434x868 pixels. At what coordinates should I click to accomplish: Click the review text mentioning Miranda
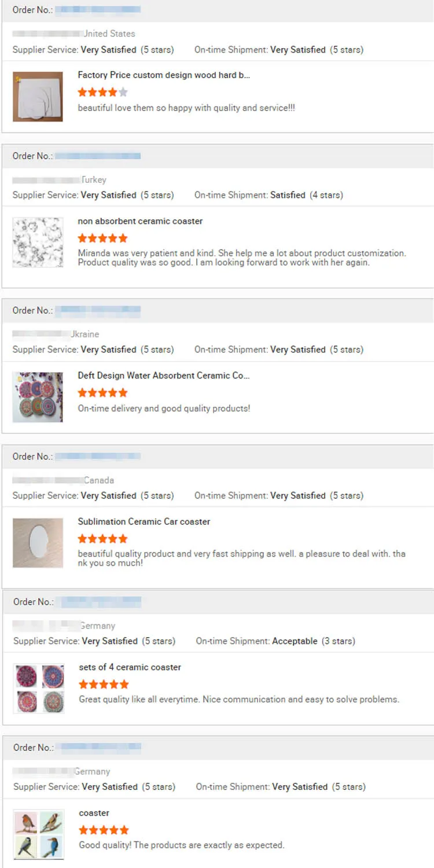coord(242,258)
